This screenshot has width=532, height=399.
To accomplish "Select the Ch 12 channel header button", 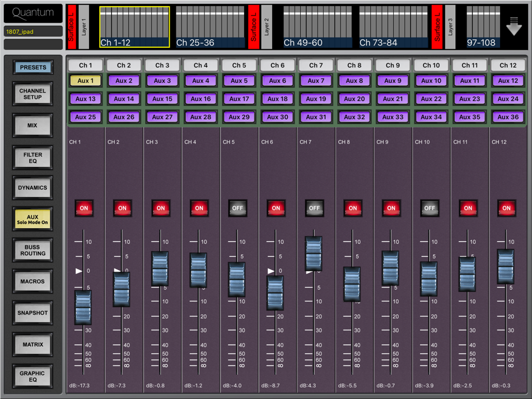I will coord(508,65).
